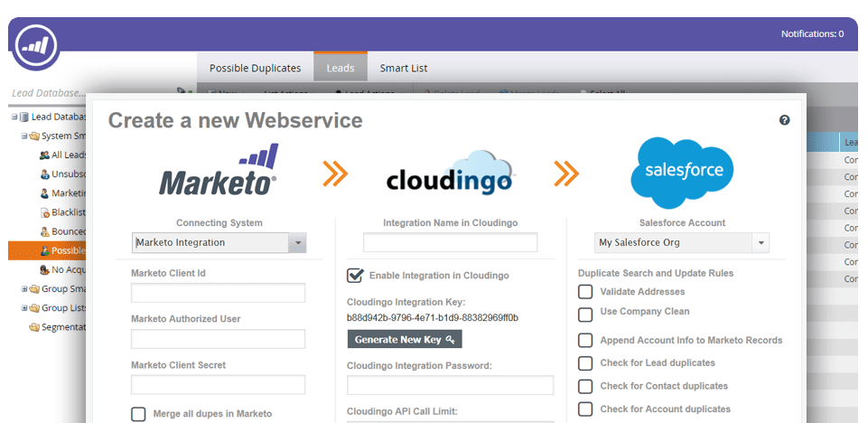The image size is (868, 423).
Task: Click the Cloudingo Integration Key value
Action: (433, 318)
